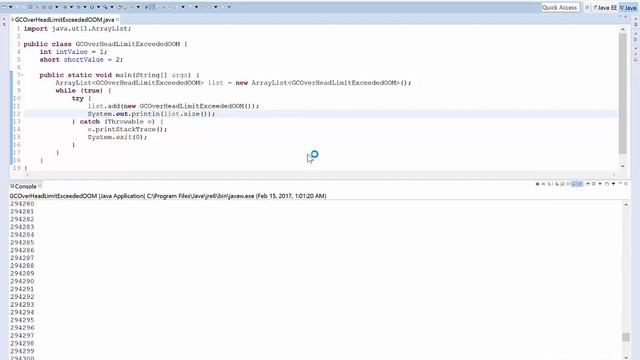Click the import java.util.ArrayList line
Screen dimensions: 640x360
pos(77,29)
